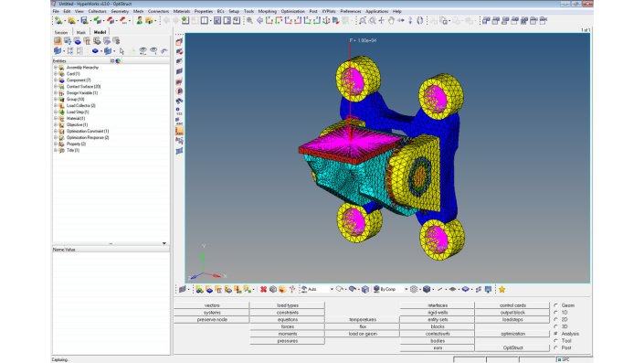
Task: Open the Geometry menu
Action: 120,12
